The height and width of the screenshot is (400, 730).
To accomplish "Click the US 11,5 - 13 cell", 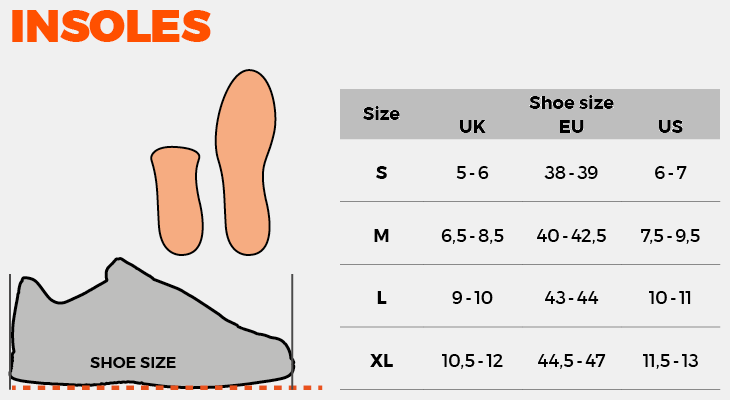I will pyautogui.click(x=670, y=360).
